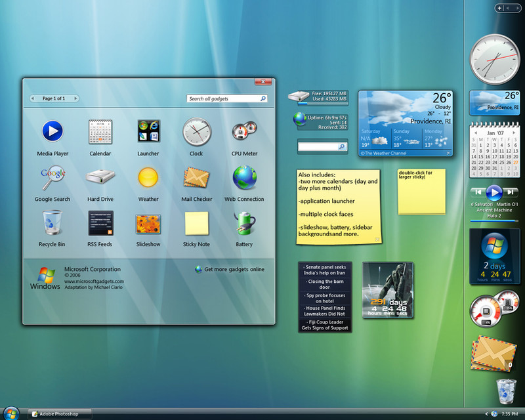Add a gadget with the sidebar plus button
Image resolution: width=525 pixels, height=420 pixels.
(x=499, y=8)
